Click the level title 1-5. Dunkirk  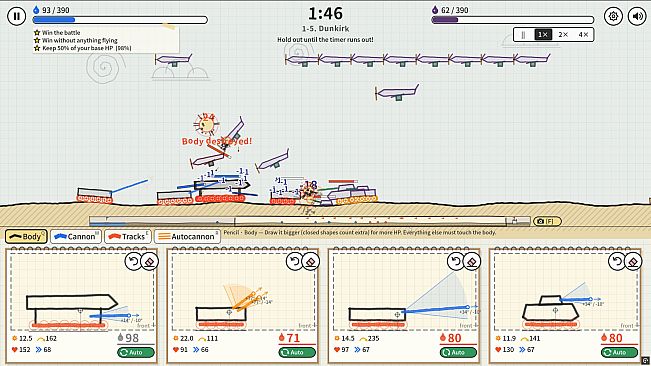point(326,29)
